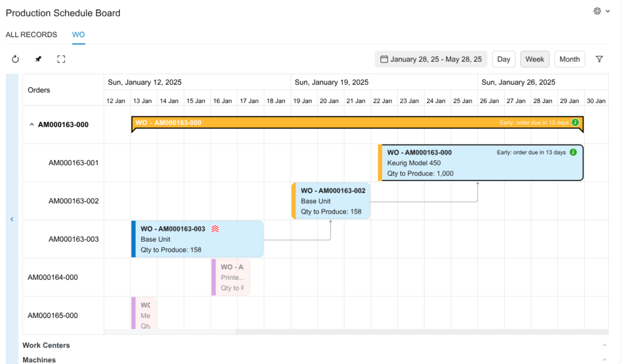Screen dimensions: 624x364
Task: Collapse the AM000163-000 order group
Action: [32, 125]
